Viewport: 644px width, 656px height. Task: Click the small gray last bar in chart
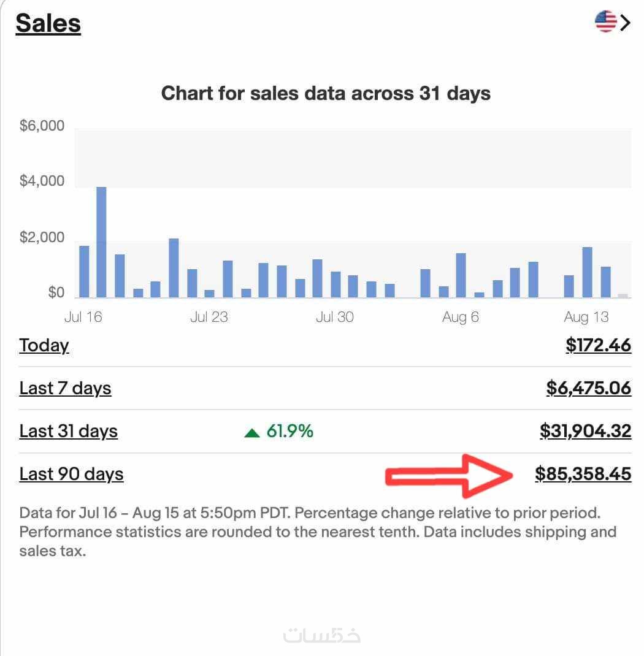[623, 296]
